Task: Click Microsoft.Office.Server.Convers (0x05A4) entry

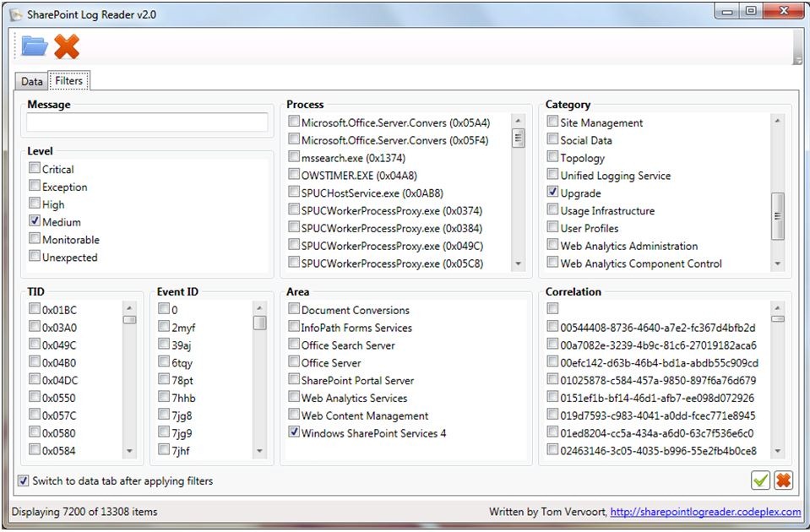Action: tap(395, 123)
